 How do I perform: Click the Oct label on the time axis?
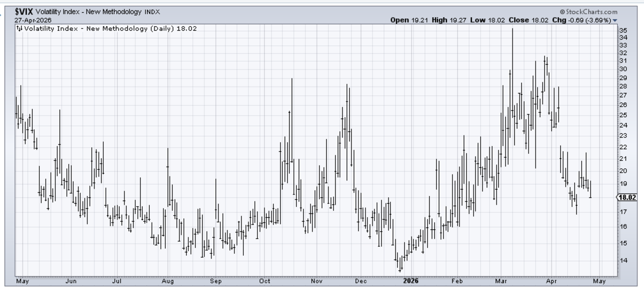[x=265, y=281]
